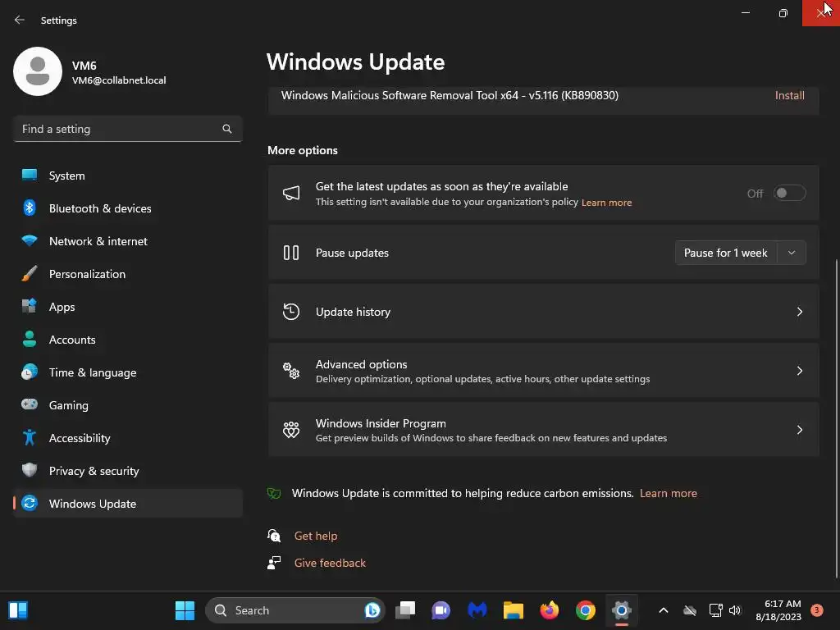Open Bluetooth & devices settings
Image resolution: width=840 pixels, height=630 pixels.
[127, 208]
